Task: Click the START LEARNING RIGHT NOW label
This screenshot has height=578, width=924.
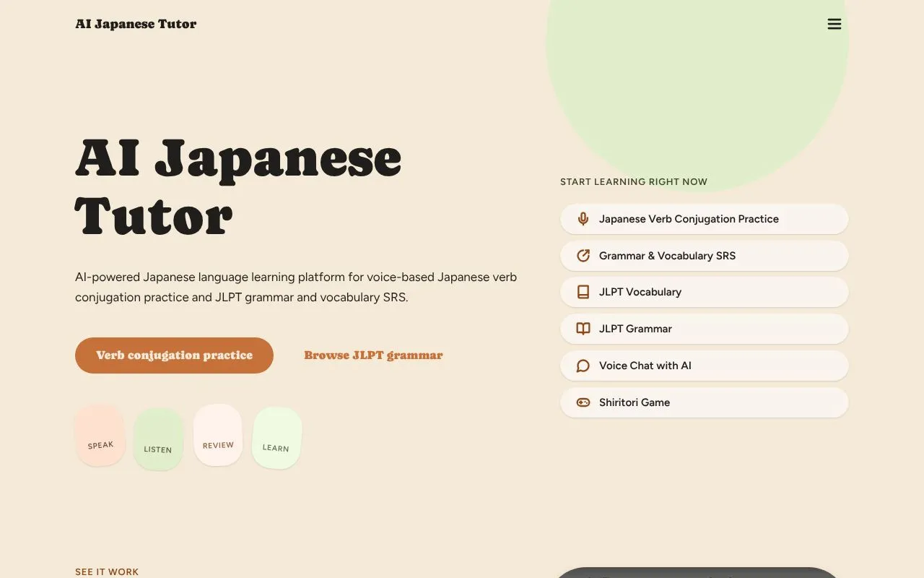Action: 634,182
